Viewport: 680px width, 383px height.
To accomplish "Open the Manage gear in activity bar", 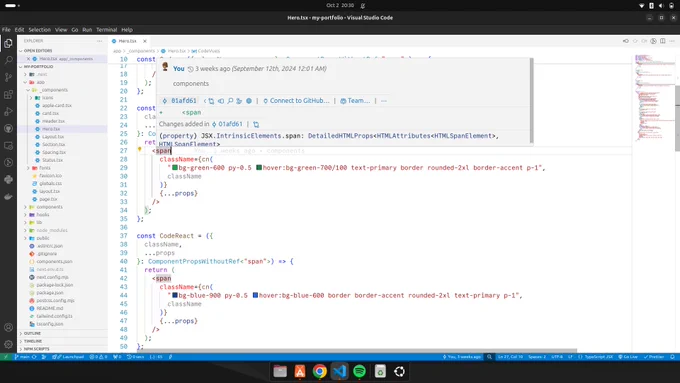I will (8, 344).
